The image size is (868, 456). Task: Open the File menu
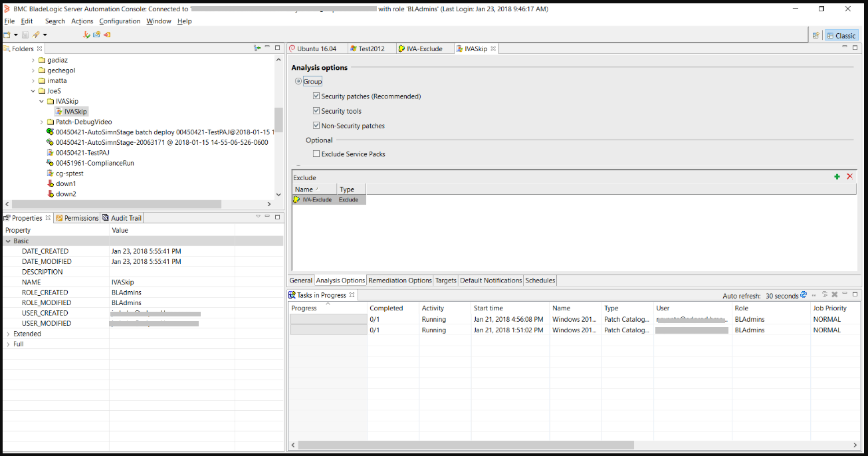coord(9,21)
